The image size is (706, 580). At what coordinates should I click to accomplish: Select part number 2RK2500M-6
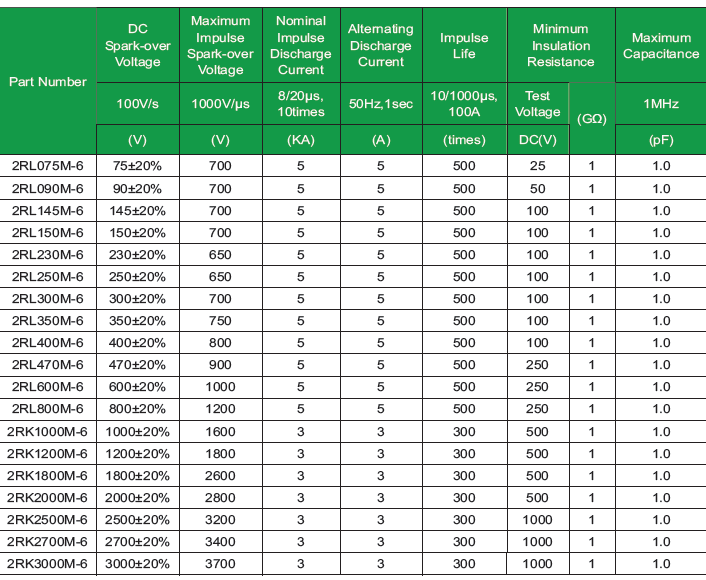pos(47,520)
